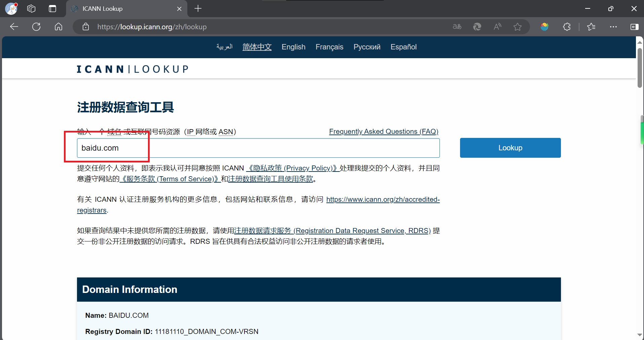Start the Read Aloud feature
Viewport: 644px width, 340px height.
coord(497,27)
